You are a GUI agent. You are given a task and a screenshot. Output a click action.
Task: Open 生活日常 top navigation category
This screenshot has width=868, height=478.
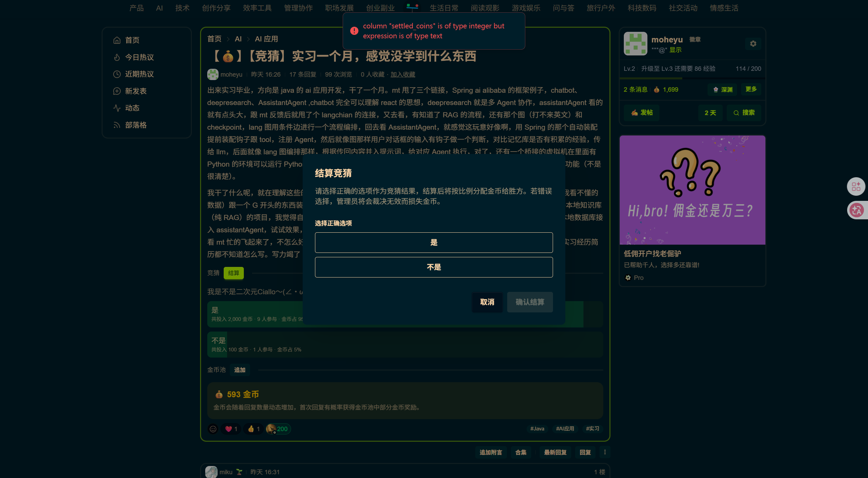pyautogui.click(x=444, y=8)
